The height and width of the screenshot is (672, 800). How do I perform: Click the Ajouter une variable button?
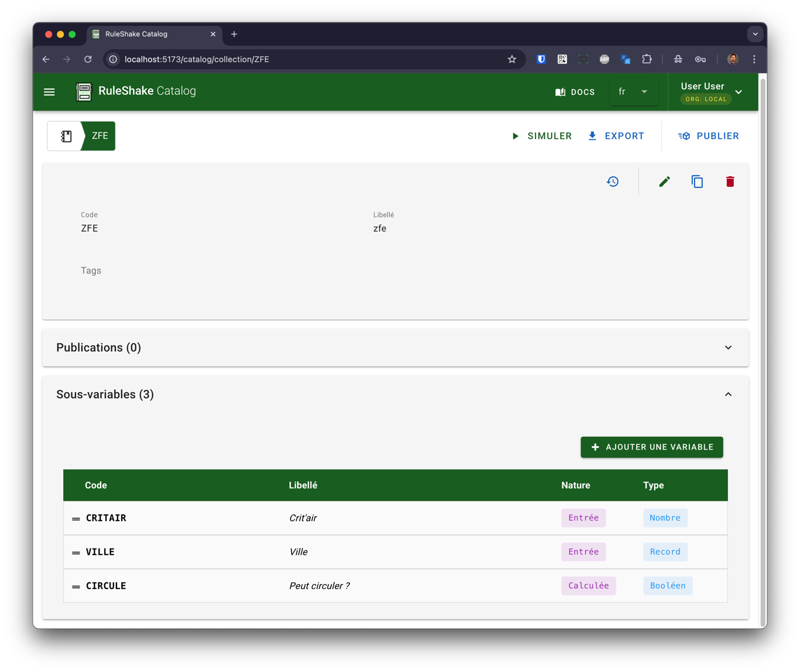tap(651, 447)
